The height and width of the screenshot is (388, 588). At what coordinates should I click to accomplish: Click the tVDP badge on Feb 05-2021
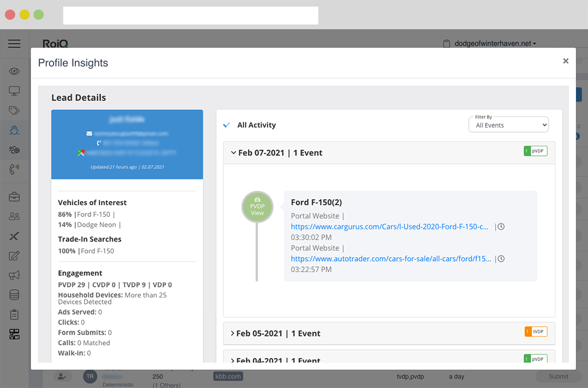pyautogui.click(x=536, y=332)
